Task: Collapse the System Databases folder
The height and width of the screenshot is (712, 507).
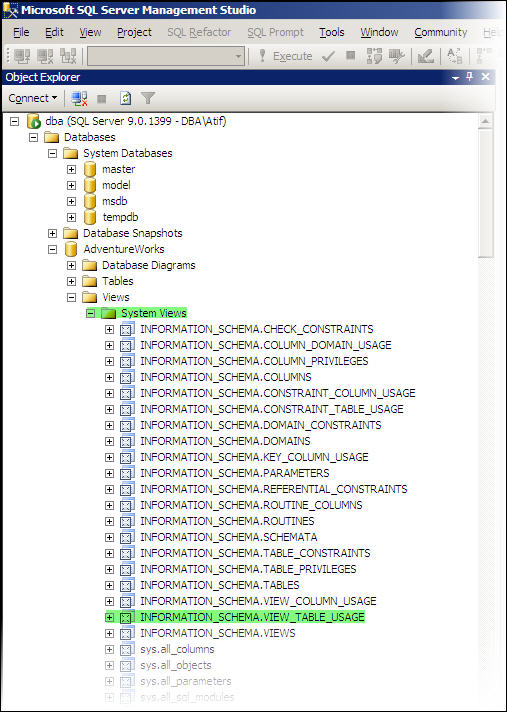Action: (x=53, y=153)
